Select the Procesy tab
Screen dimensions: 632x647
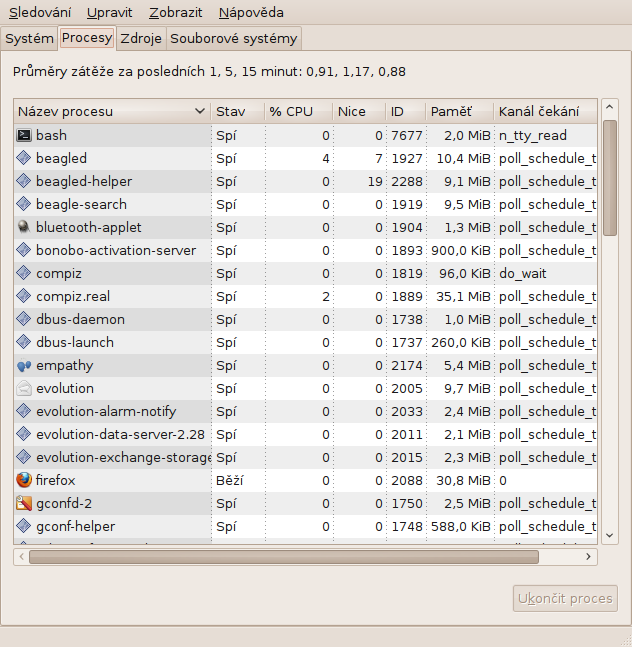(x=87, y=38)
